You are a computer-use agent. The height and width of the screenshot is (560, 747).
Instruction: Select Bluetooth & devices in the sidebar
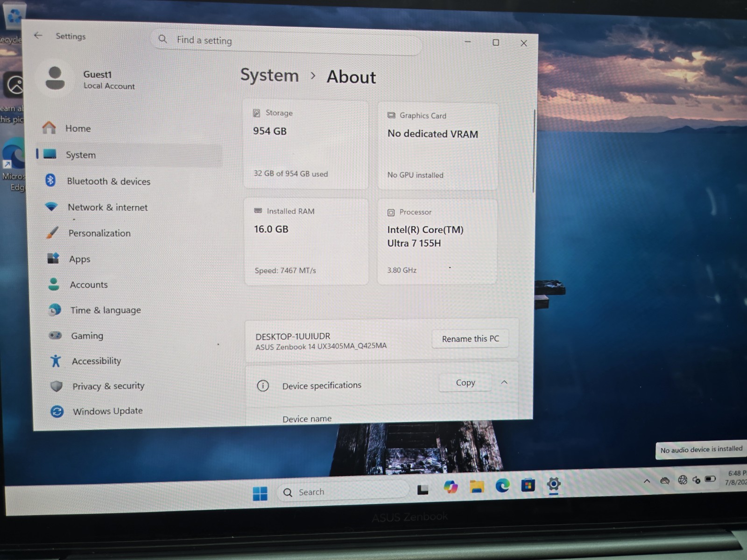click(108, 181)
